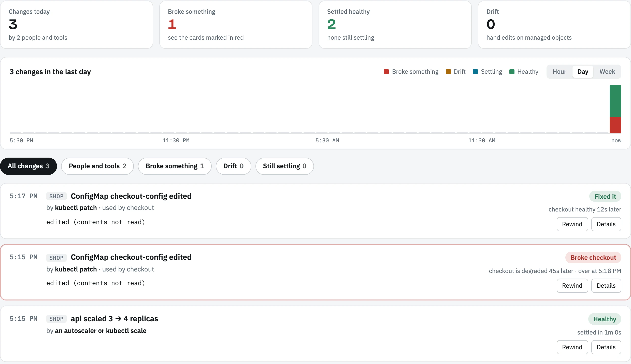Click the green healthy bar segment in chart
Image resolution: width=631 pixels, height=364 pixels.
(x=615, y=101)
